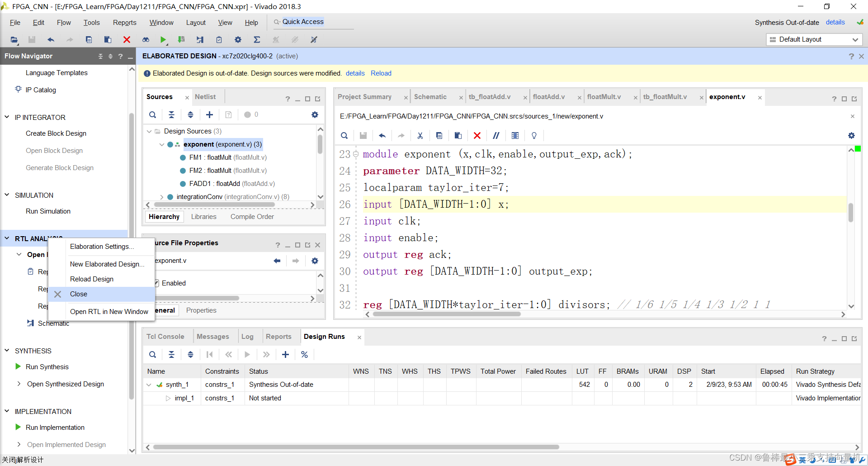Viewport: 868px width, 466px height.
Task: Click the code editor horizontal scrollbar
Action: 447,314
